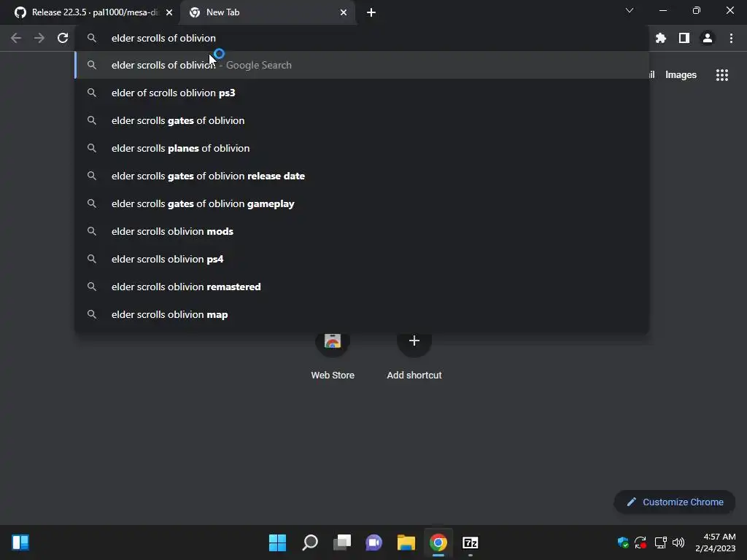Close the New Tab tab

[344, 12]
